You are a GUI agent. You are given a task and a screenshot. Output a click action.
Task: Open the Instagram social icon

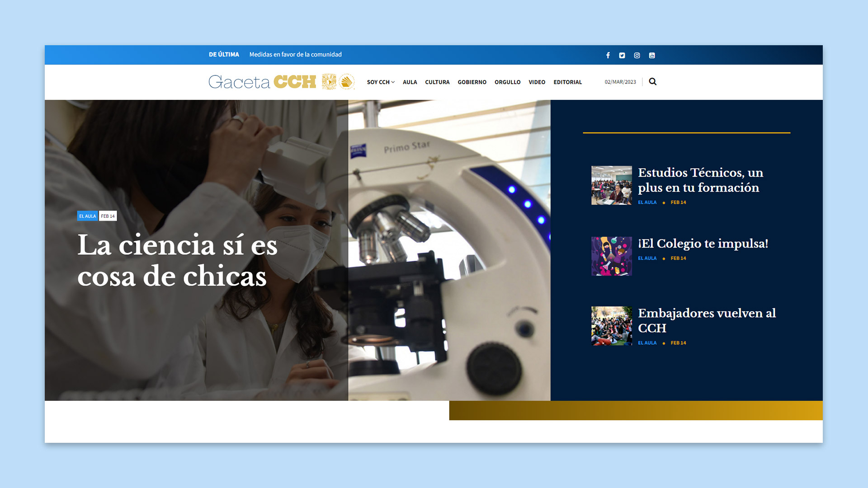[x=637, y=55]
